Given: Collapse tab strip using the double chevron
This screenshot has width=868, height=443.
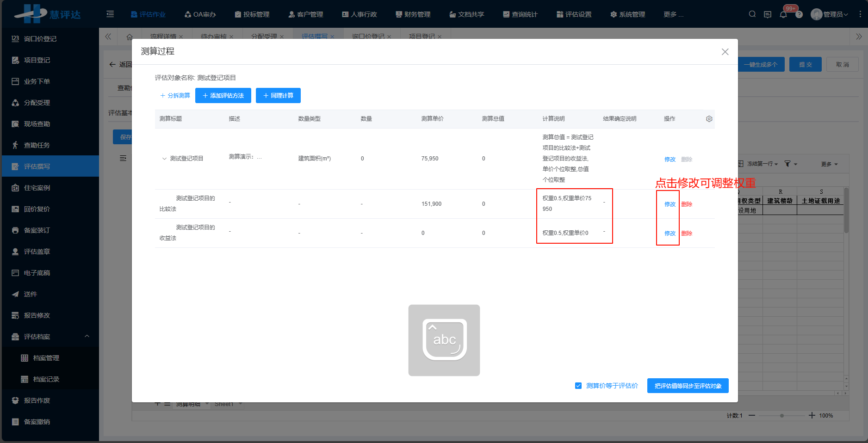Looking at the screenshot, I should tap(108, 37).
